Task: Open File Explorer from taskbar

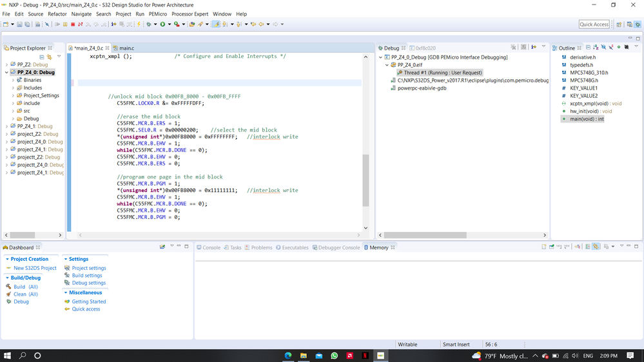Action: pyautogui.click(x=304, y=356)
